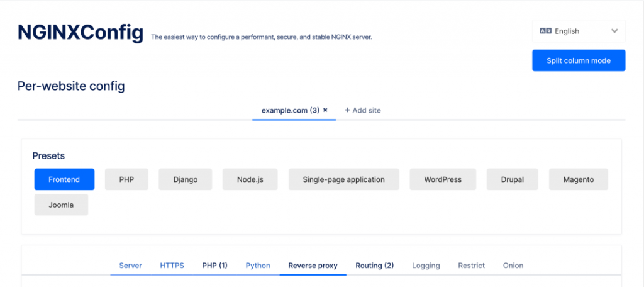The image size is (644, 287).
Task: Add a new site
Action: click(363, 110)
